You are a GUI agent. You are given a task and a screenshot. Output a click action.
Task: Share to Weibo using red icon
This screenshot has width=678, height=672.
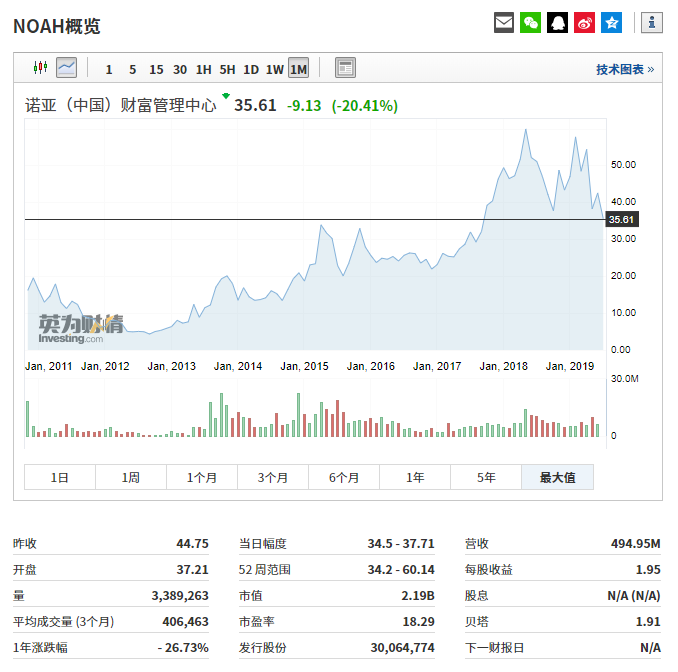584,22
